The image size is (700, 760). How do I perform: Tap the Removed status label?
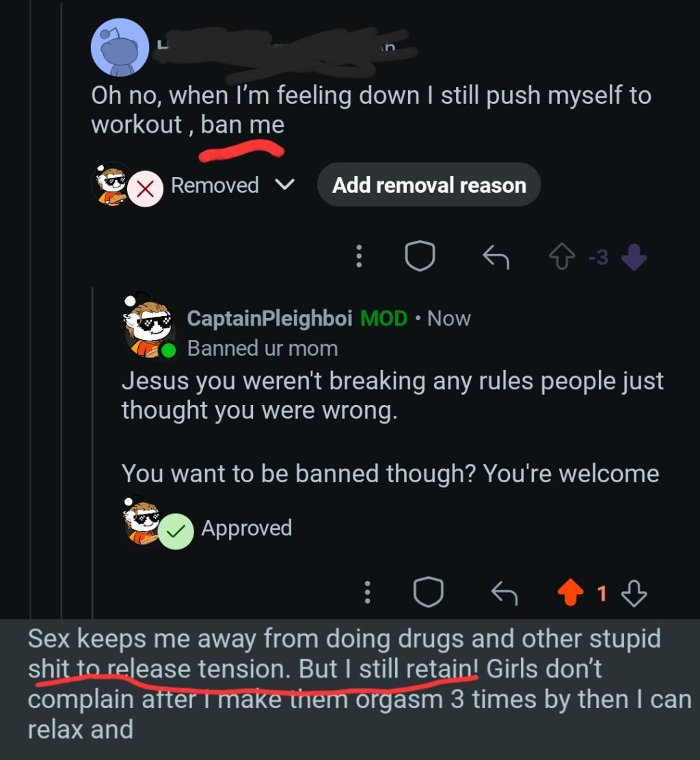point(215,185)
